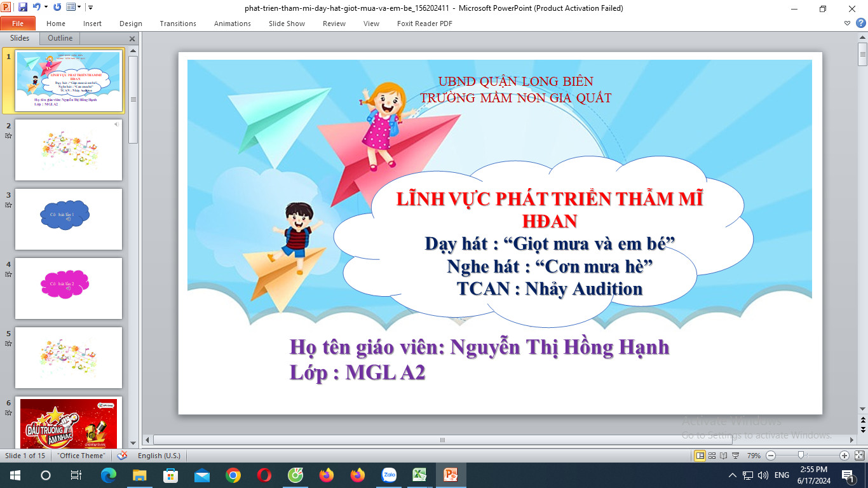The image size is (868, 488).
Task: Click the Save icon in Quick Access Toolbar
Action: [x=23, y=8]
